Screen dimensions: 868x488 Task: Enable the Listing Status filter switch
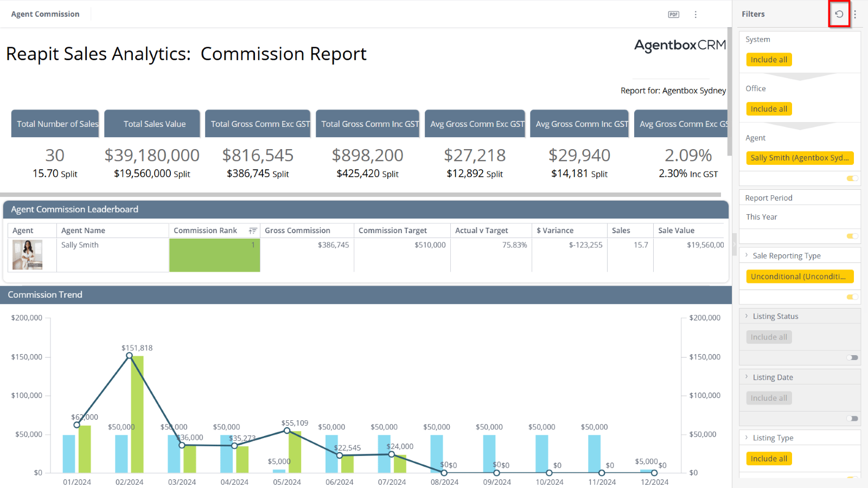point(852,357)
